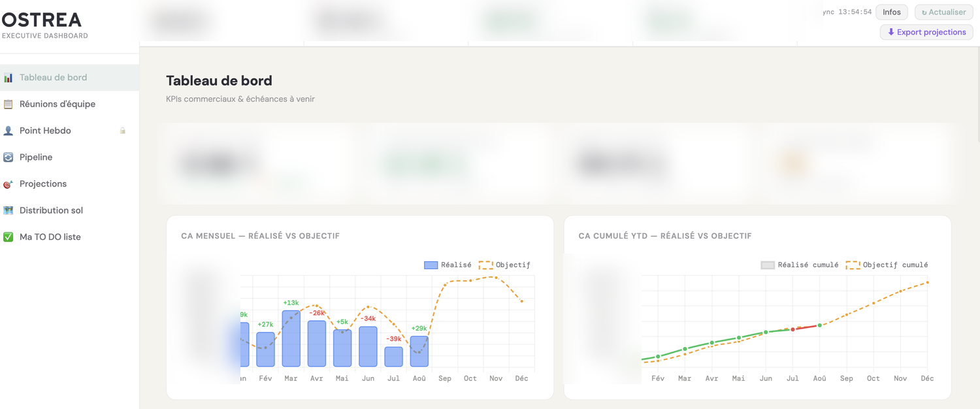This screenshot has height=409, width=980.
Task: Toggle the Réalisé legend series
Action: tap(448, 265)
